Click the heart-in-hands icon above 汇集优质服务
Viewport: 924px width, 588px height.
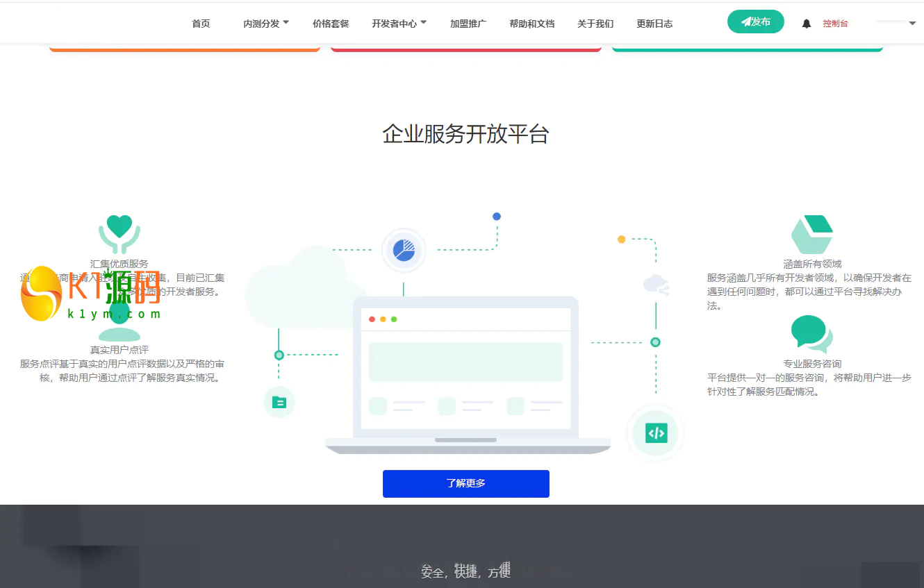pyautogui.click(x=119, y=235)
